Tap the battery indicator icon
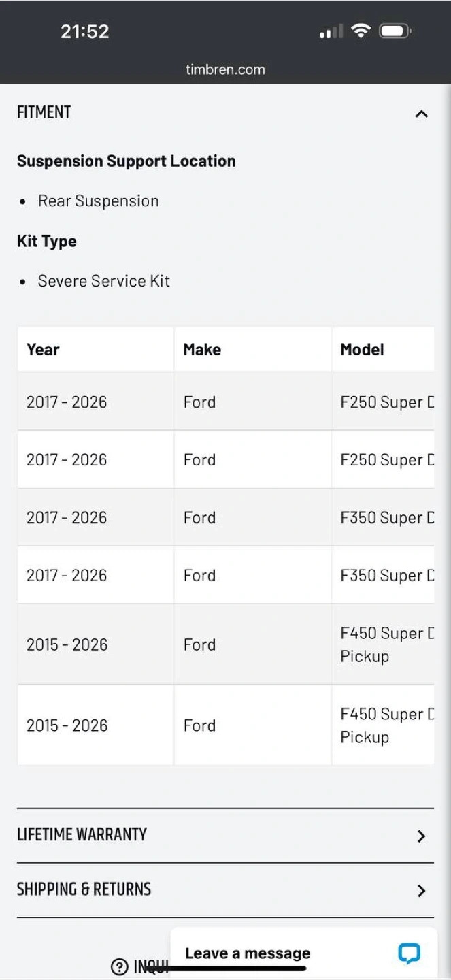Viewport: 451px width, 980px height. pyautogui.click(x=395, y=31)
